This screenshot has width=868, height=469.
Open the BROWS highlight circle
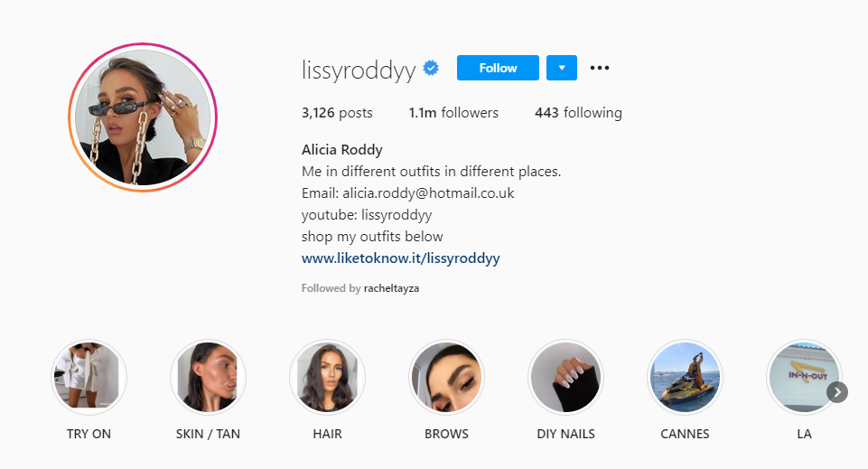tap(447, 377)
